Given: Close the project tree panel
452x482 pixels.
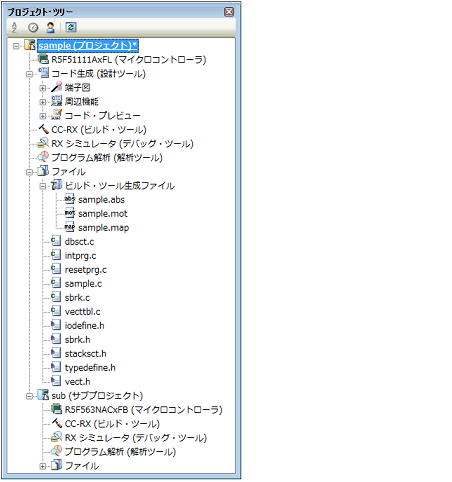Looking at the screenshot, I should (229, 12).
